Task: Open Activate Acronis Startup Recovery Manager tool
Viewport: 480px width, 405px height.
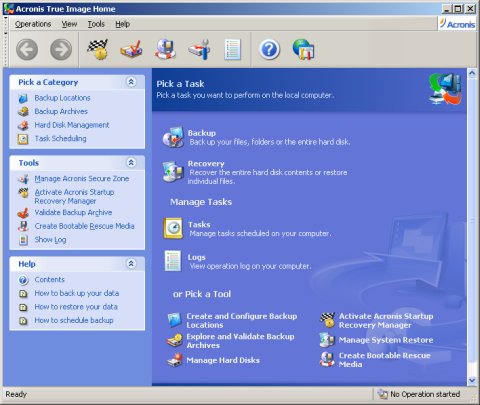Action: coord(386,320)
